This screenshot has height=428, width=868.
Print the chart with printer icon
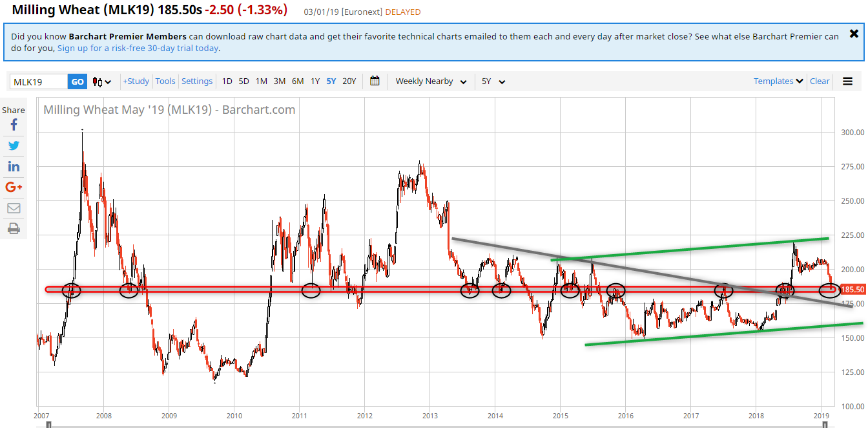point(14,228)
